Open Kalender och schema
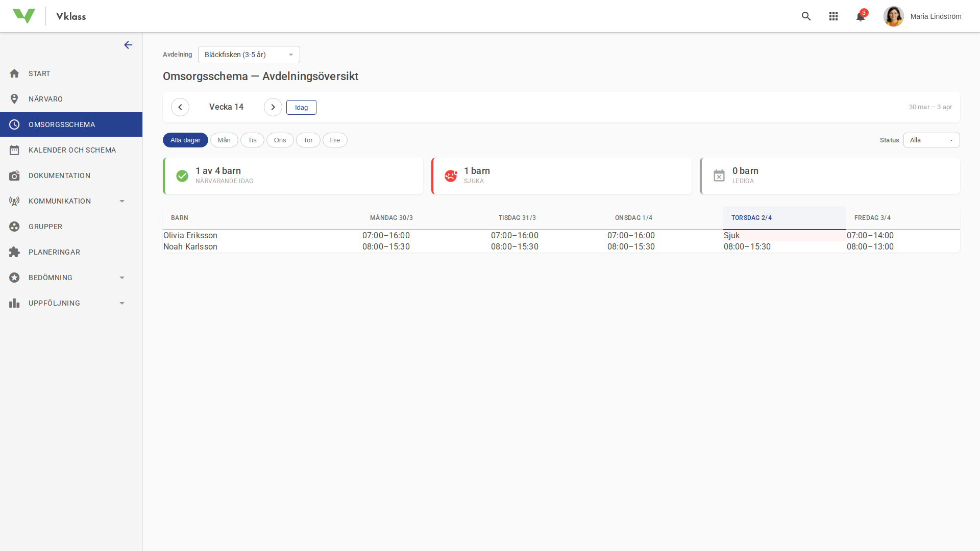The height and width of the screenshot is (551, 980). [x=72, y=150]
